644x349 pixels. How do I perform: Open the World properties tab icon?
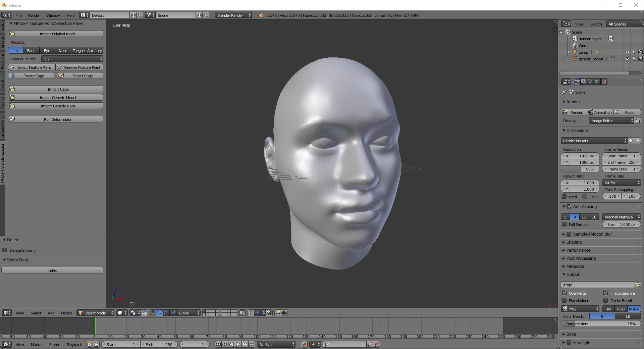pos(597,82)
